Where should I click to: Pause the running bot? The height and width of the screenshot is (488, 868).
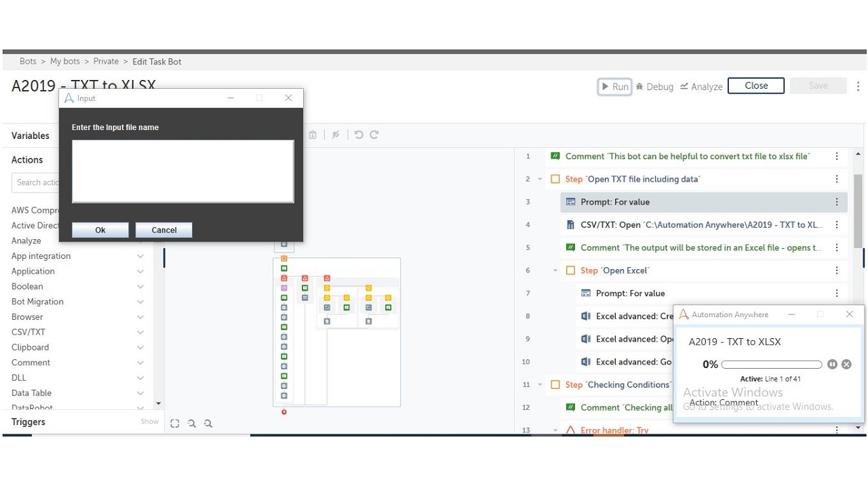point(833,365)
